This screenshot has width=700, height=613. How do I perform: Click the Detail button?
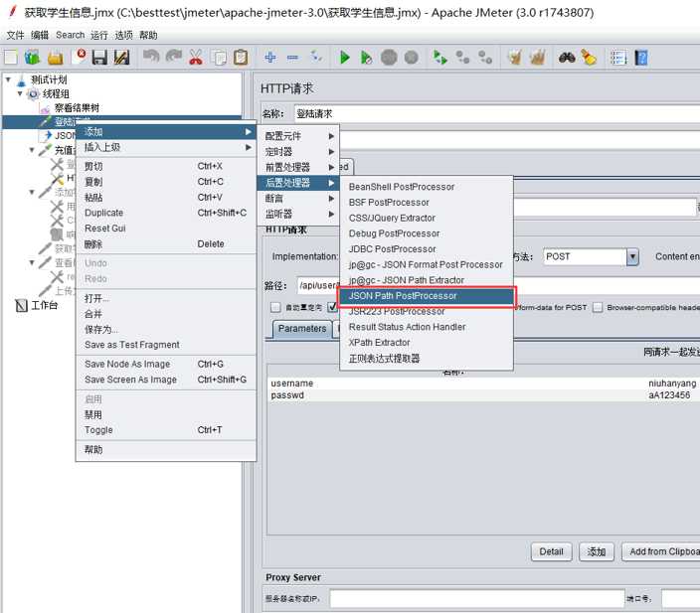pyautogui.click(x=551, y=551)
